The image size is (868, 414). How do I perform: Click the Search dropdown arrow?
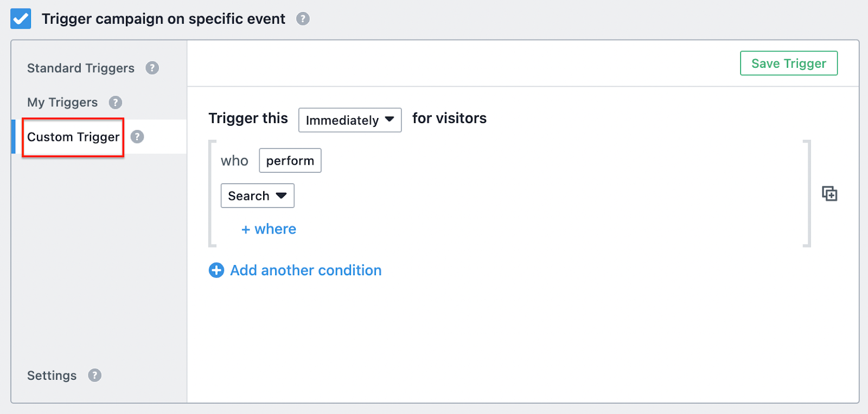click(x=281, y=196)
